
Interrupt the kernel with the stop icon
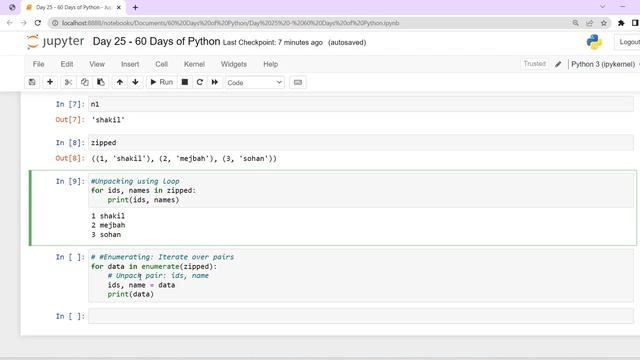point(184,82)
